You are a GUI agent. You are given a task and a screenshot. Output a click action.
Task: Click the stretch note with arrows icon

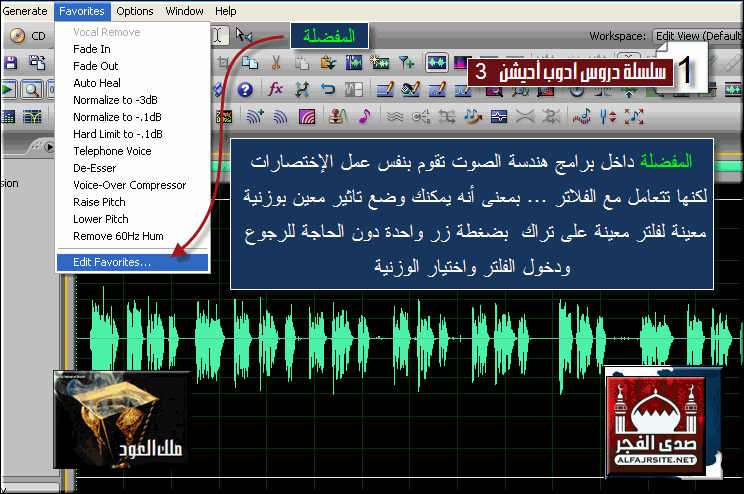coord(634,116)
